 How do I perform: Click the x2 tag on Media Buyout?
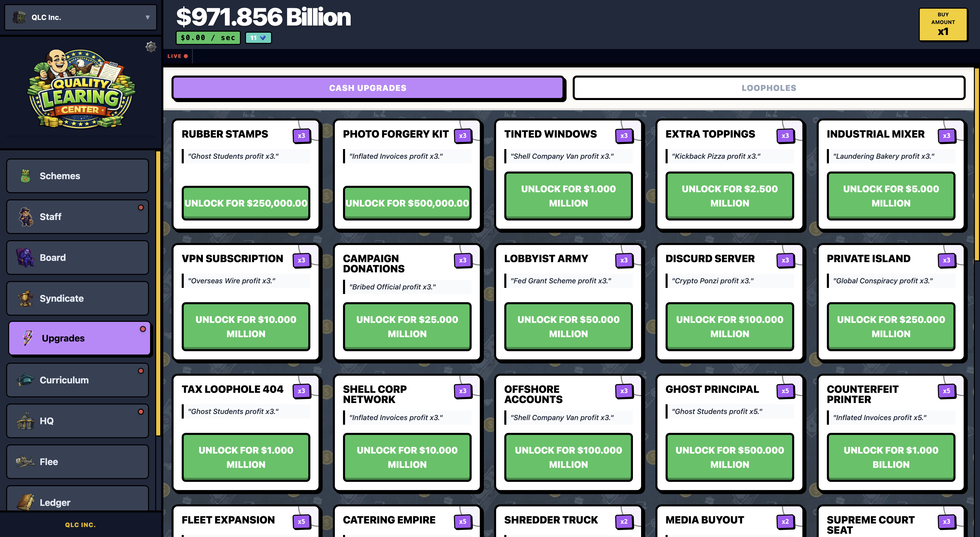786,521
